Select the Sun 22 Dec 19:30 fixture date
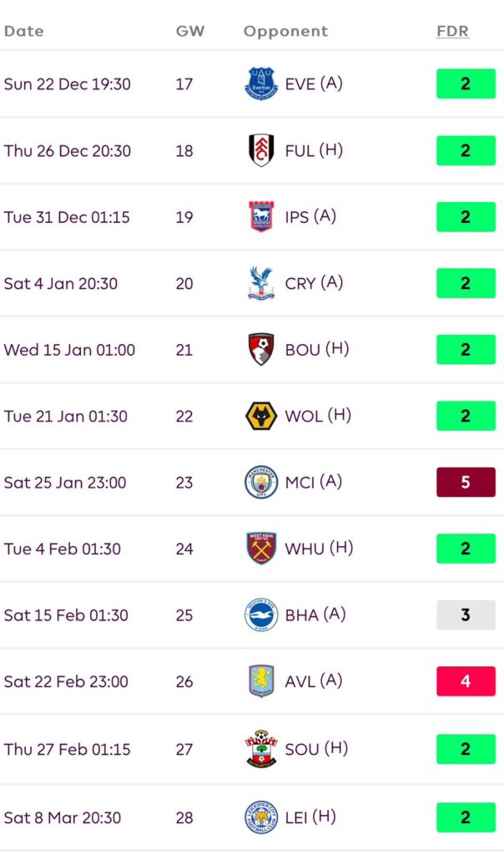 coord(68,84)
